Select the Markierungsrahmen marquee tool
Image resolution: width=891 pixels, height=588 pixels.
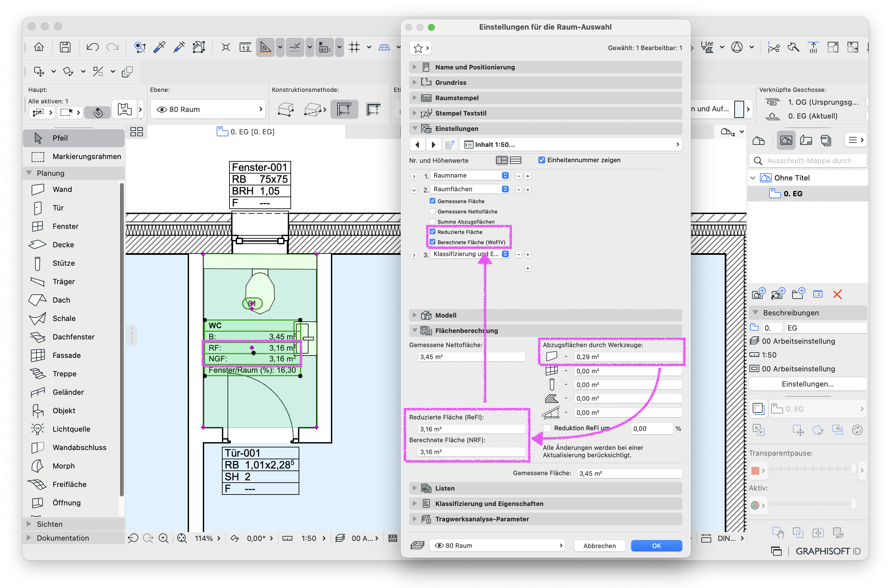point(73,156)
